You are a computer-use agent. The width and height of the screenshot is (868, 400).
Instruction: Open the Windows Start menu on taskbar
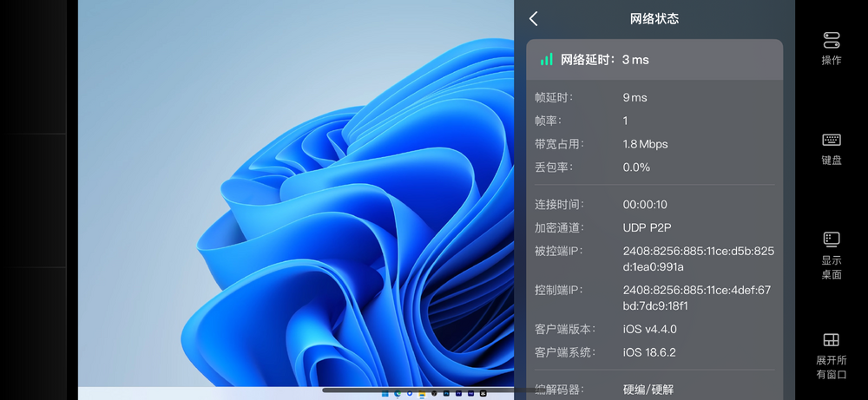tap(385, 393)
